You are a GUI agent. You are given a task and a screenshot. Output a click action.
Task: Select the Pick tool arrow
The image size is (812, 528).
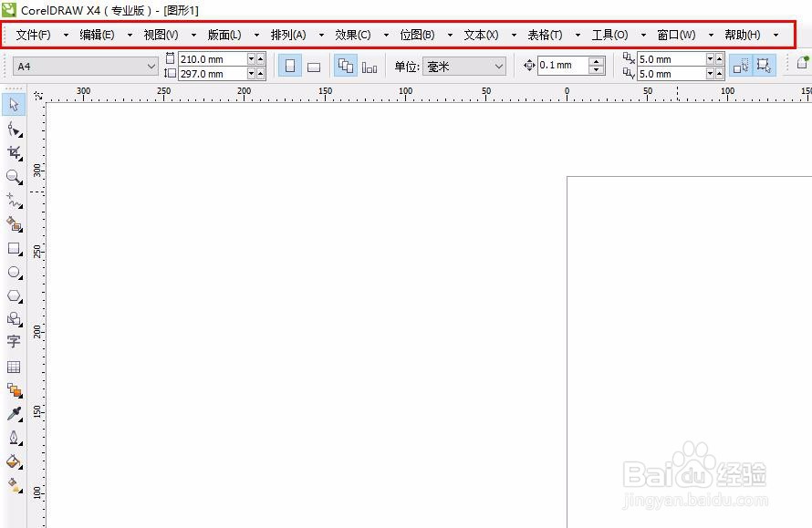[x=14, y=105]
